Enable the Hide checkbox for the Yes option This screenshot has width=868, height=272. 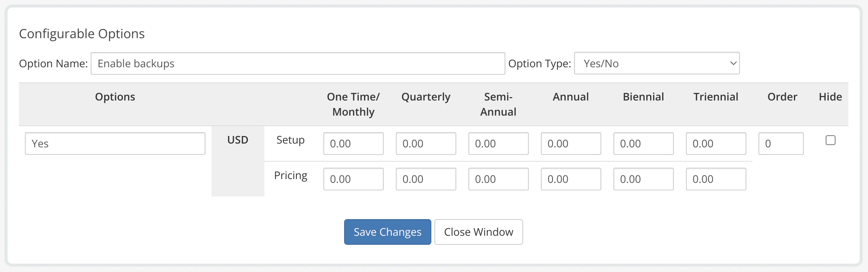830,140
